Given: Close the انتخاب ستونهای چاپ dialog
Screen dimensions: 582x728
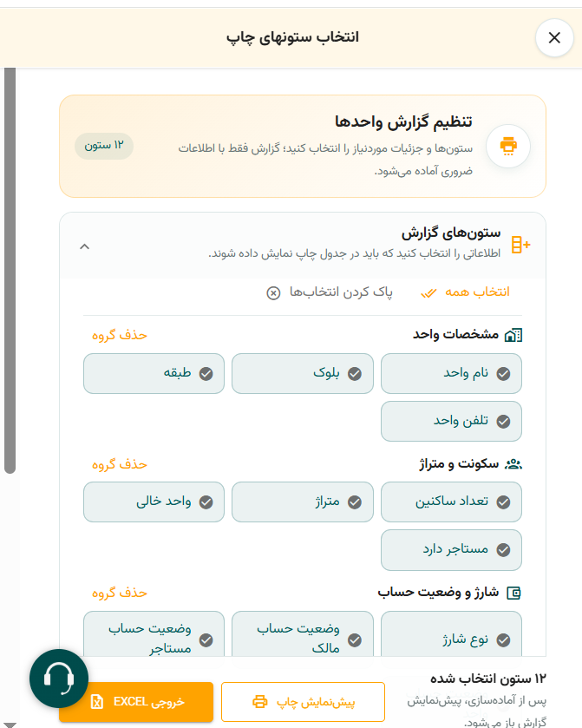Looking at the screenshot, I should click(554, 37).
